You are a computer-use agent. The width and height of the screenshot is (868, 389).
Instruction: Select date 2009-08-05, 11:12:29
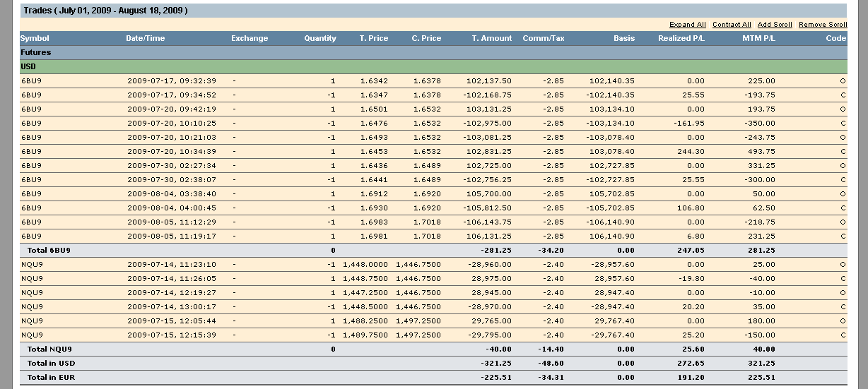[172, 222]
